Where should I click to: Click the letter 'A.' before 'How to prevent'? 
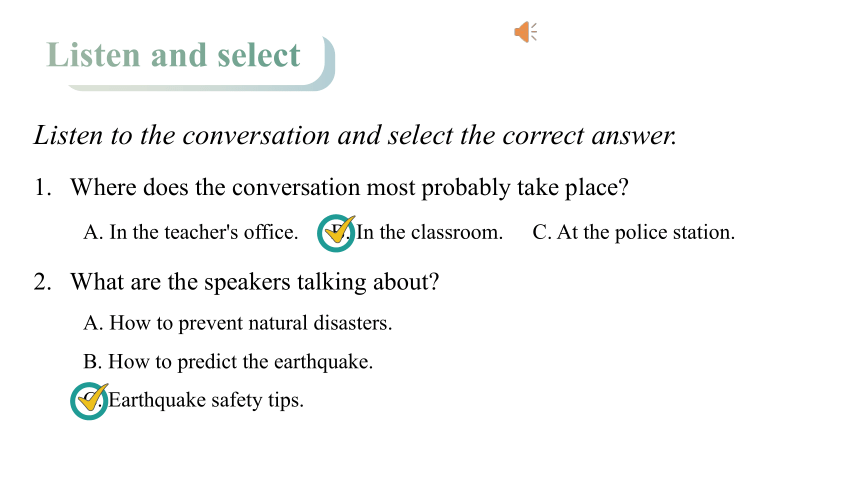[x=93, y=323]
